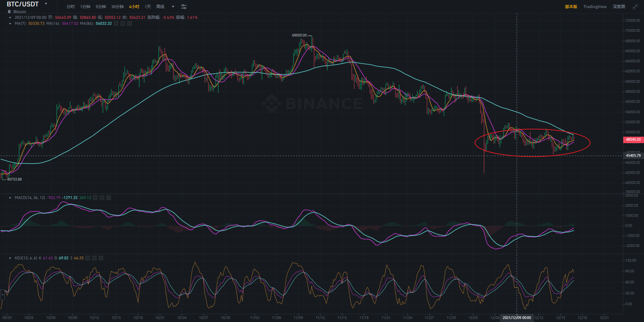Remove the MACD indicator with X
Viewport: 644px width, 322px height.
(109, 198)
